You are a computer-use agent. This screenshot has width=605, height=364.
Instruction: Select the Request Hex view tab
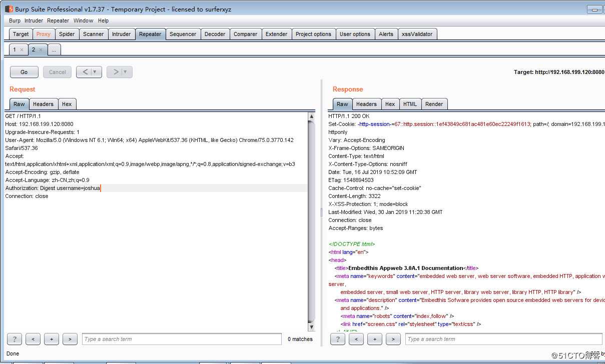[67, 104]
